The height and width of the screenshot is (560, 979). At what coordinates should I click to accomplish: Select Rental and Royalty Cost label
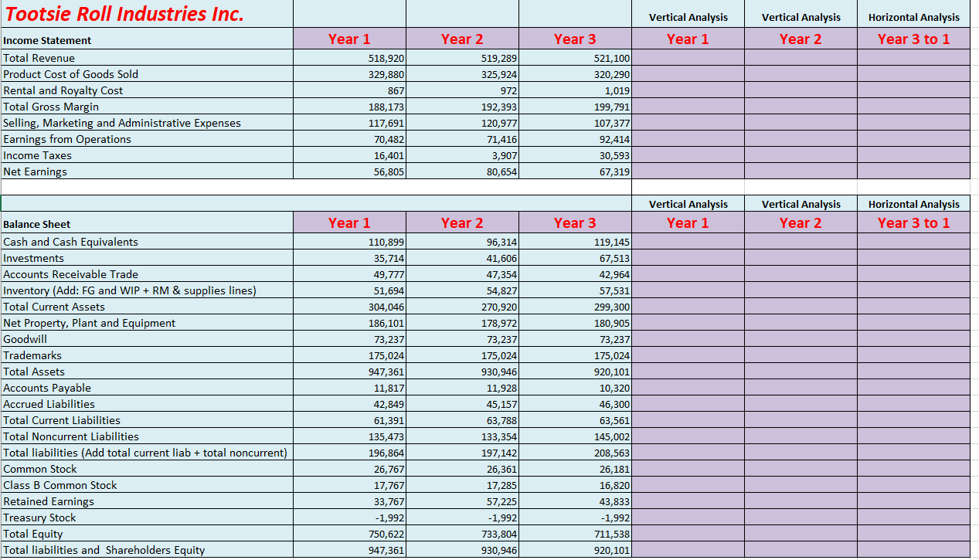pyautogui.click(x=147, y=90)
